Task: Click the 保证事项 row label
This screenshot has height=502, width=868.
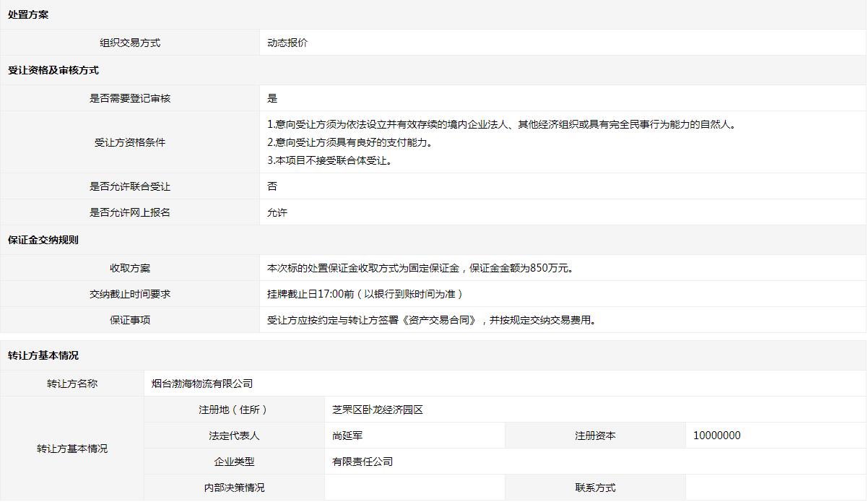Action: coord(130,320)
